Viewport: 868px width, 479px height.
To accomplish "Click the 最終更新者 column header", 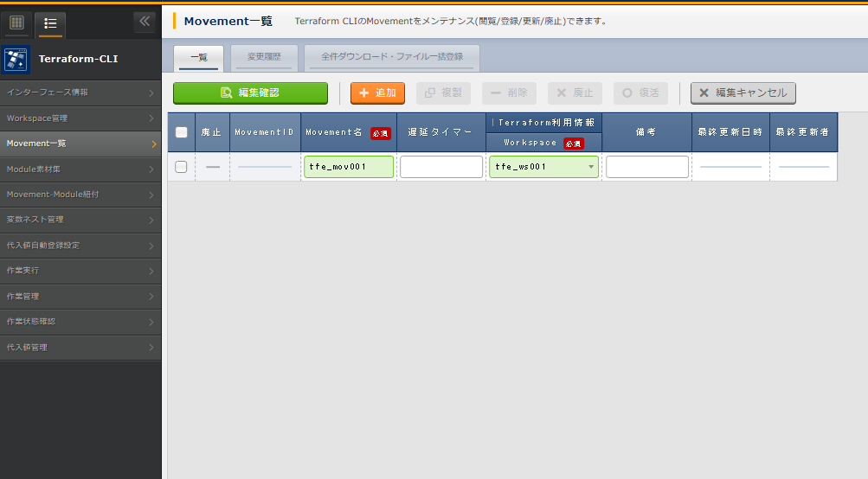I will click(803, 132).
